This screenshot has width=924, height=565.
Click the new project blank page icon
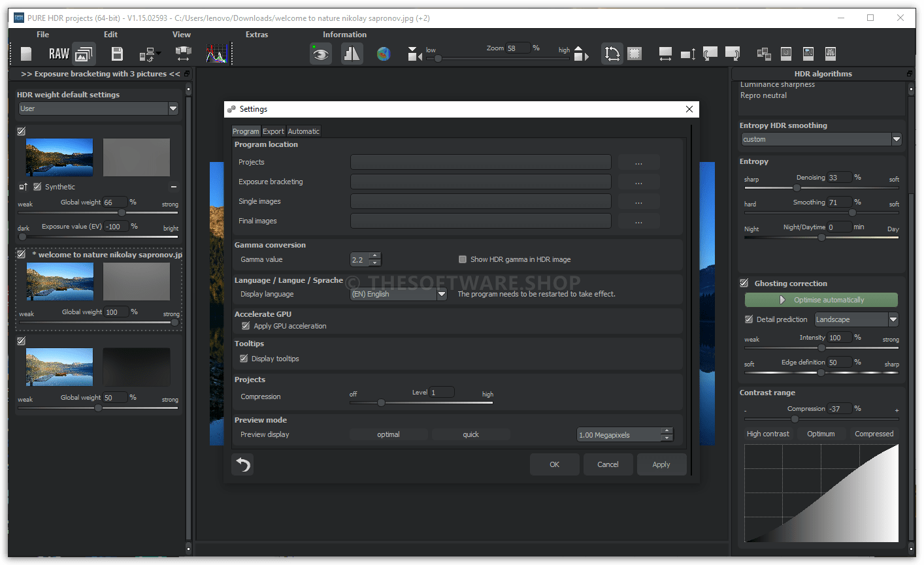(x=26, y=54)
